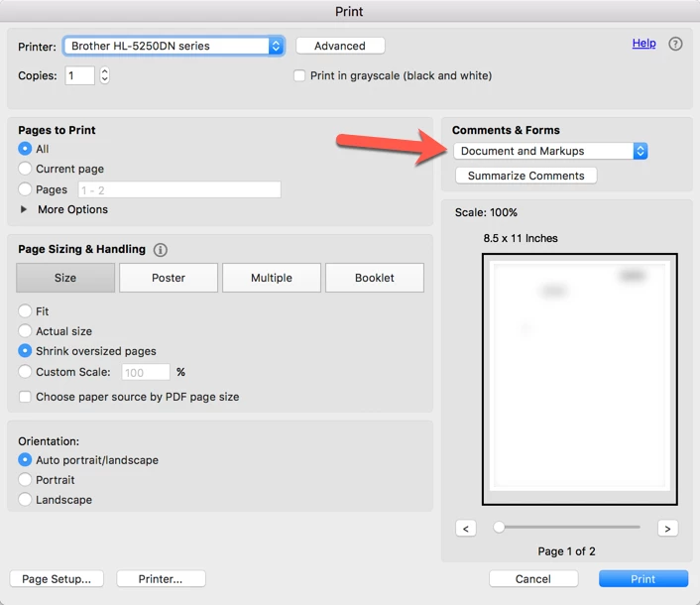Image resolution: width=700 pixels, height=605 pixels.
Task: Select Auto portrait/landscape orientation
Action: (x=25, y=459)
